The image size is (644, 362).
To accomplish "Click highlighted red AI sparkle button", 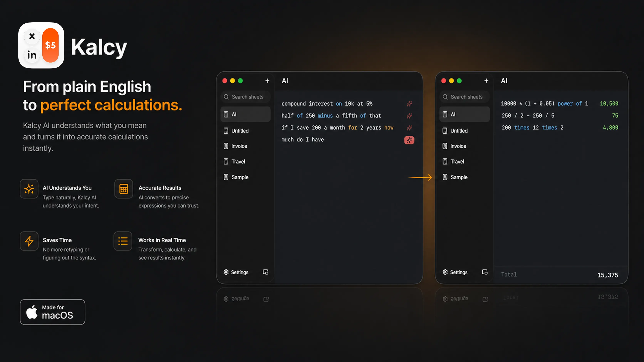I will (409, 140).
